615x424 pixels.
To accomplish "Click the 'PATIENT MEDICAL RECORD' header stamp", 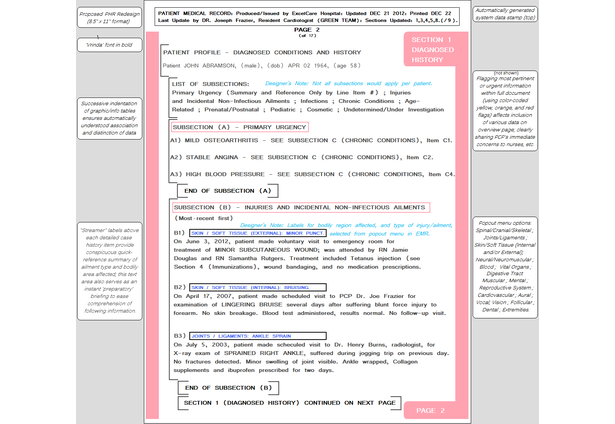I will [307, 16].
